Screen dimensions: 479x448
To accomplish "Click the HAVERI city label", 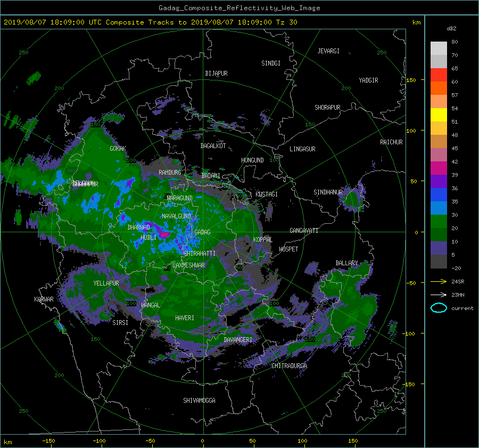I will pyautogui.click(x=185, y=318).
